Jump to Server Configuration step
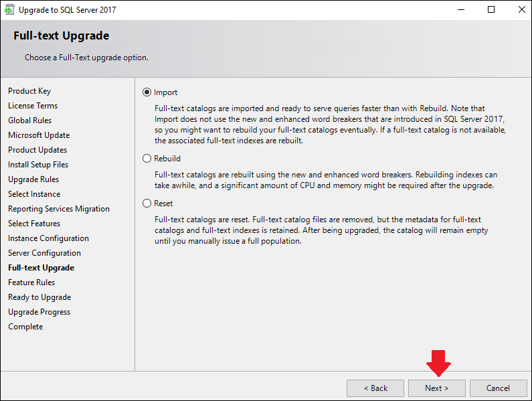Viewport: 532px width, 401px height. pos(44,253)
